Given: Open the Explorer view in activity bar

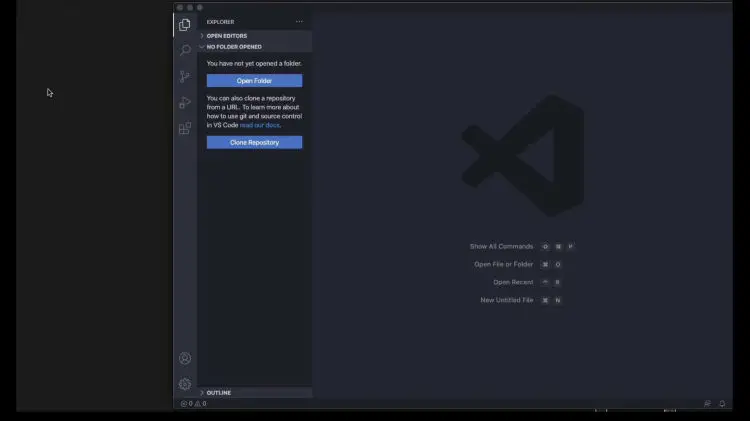Looking at the screenshot, I should pos(185,24).
